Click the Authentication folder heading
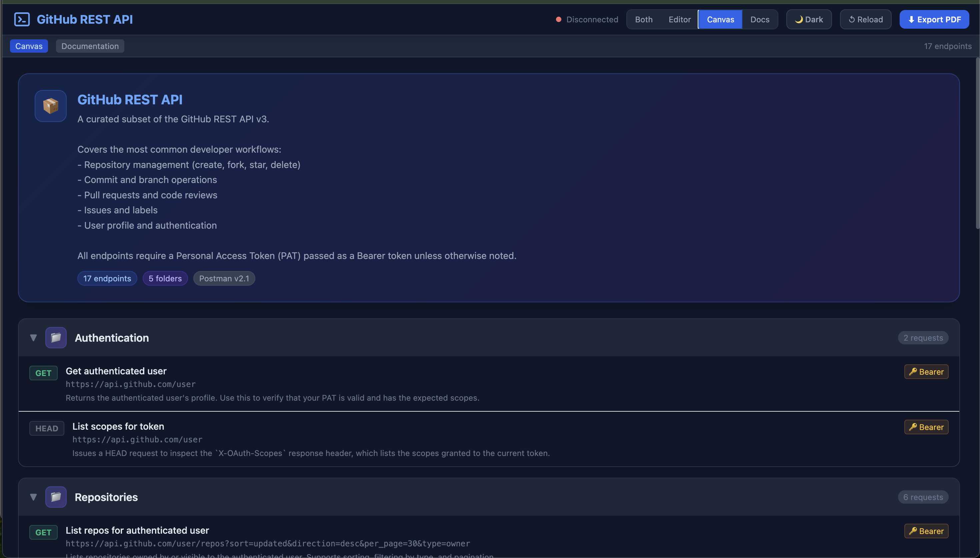The image size is (980, 558). point(111,338)
